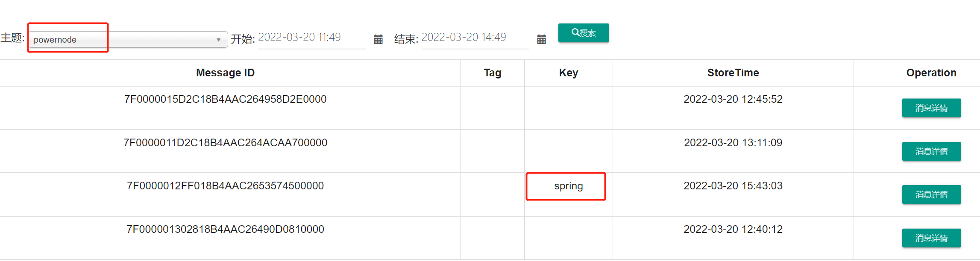The image size is (980, 261).
Task: Select message ID 7F0000015D2C18B4AAC264958D2E0000
Action: (x=225, y=99)
